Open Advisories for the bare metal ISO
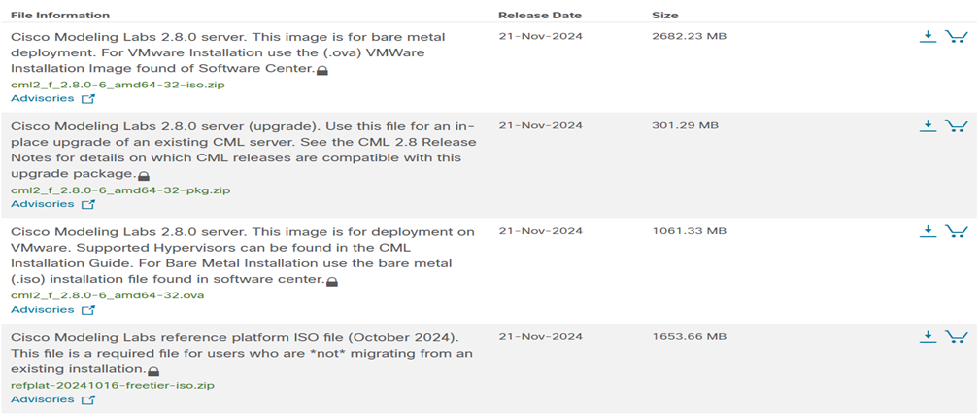 tap(52, 99)
